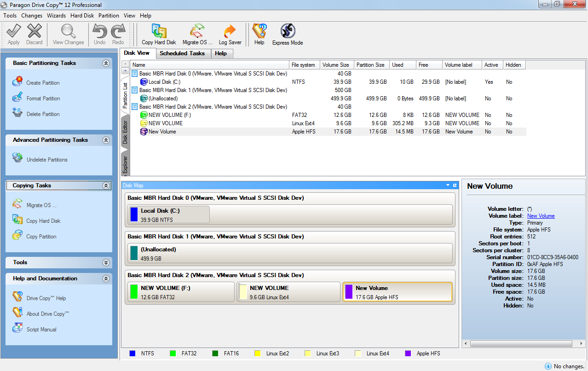Open Script Manual from Help section
Image resolution: width=588 pixels, height=371 pixels.
[41, 330]
